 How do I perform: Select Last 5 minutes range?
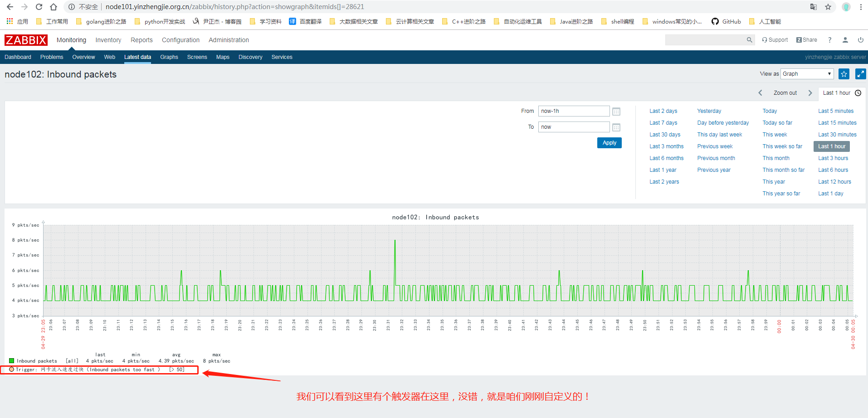pyautogui.click(x=836, y=111)
